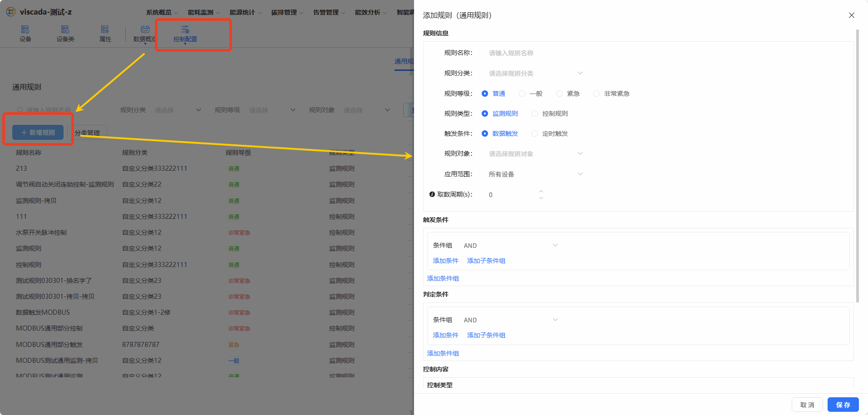
Task: Open the 告警管理 menu
Action: [329, 12]
